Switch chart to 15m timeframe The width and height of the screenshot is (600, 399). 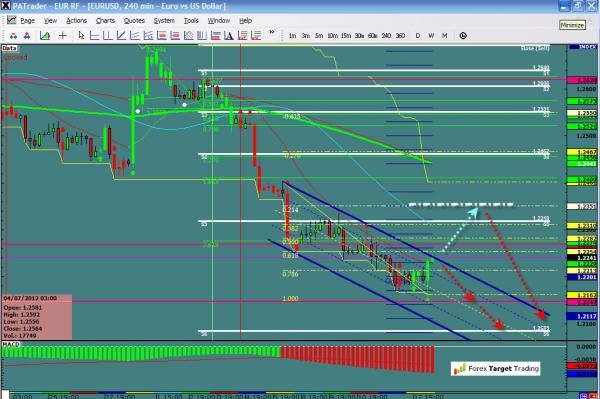pos(346,36)
